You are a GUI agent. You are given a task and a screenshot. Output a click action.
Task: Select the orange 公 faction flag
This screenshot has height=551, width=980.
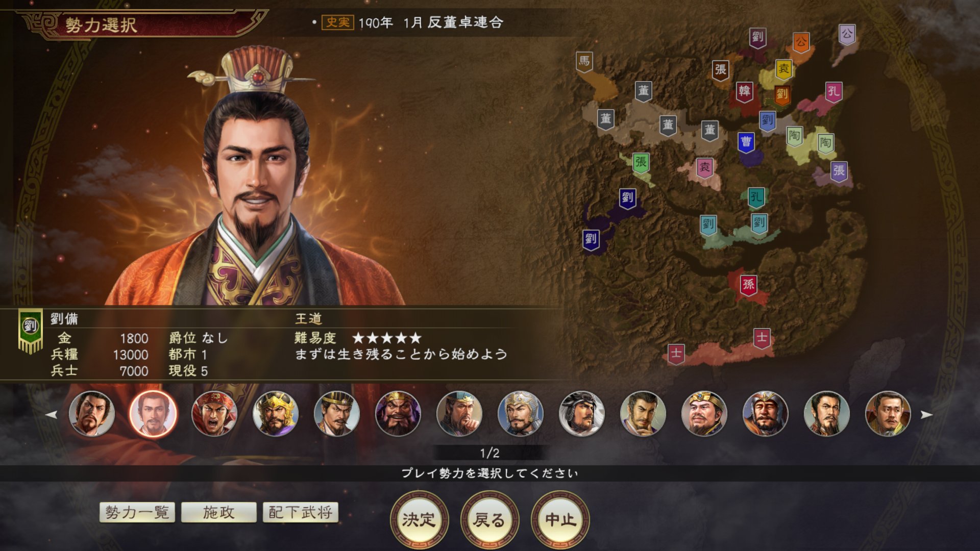(801, 42)
